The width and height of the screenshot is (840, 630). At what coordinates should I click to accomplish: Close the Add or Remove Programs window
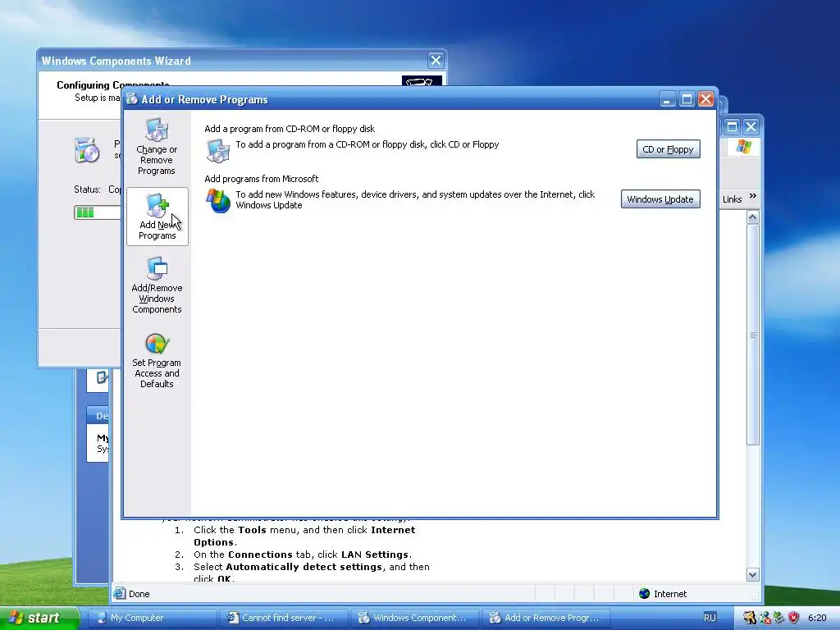point(706,99)
